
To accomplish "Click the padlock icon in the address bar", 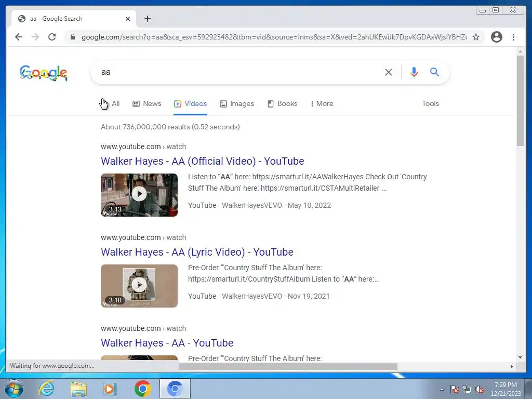I will [x=72, y=37].
